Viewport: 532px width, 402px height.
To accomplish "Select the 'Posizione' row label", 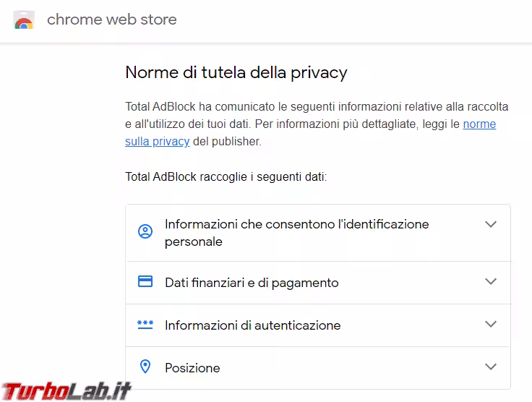I will [192, 368].
